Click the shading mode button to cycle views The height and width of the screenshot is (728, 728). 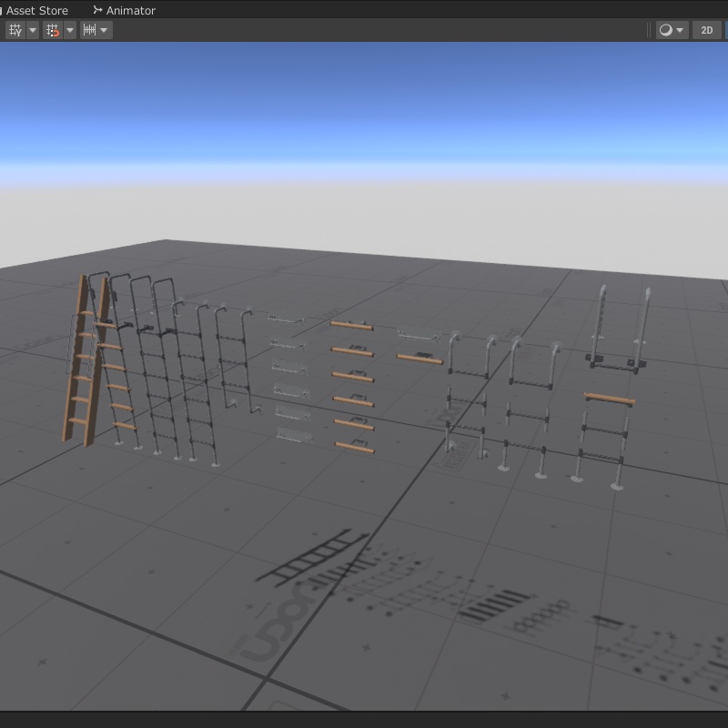(x=665, y=30)
